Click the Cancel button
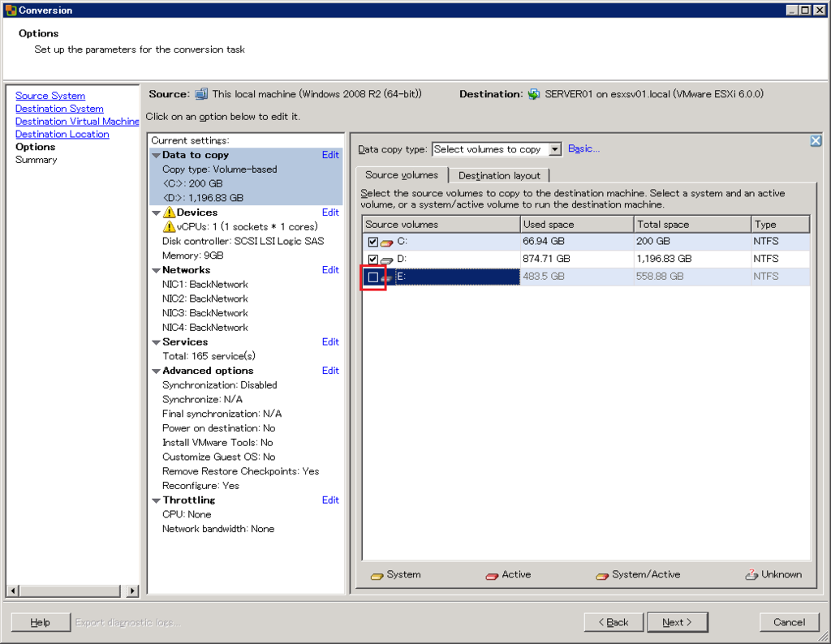Image resolution: width=831 pixels, height=644 pixels. (x=789, y=622)
